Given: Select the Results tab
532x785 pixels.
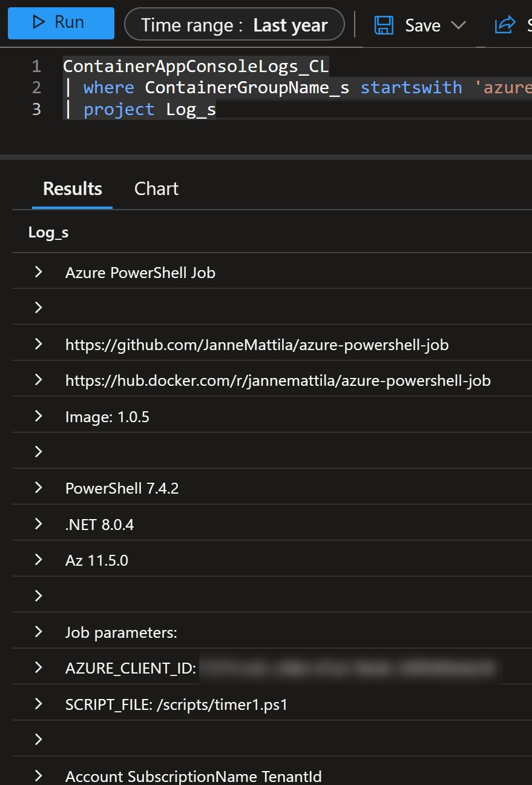Looking at the screenshot, I should (73, 188).
